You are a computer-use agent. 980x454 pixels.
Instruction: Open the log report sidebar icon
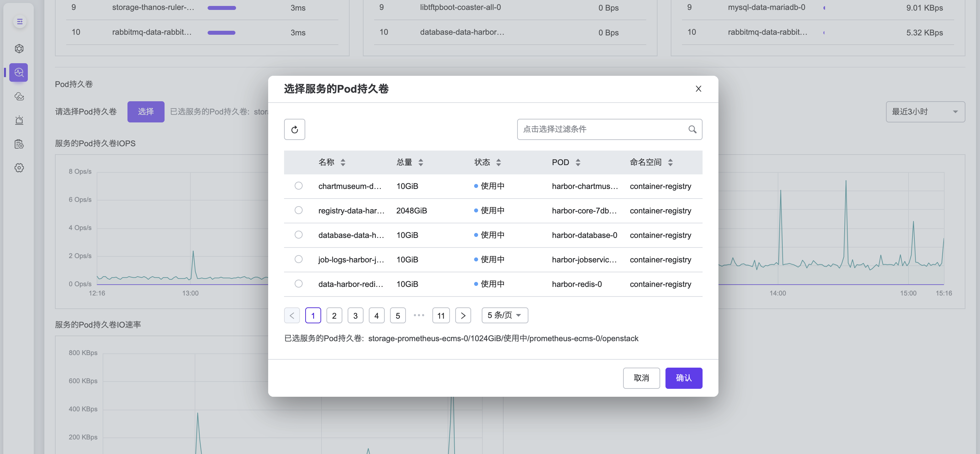point(19,144)
